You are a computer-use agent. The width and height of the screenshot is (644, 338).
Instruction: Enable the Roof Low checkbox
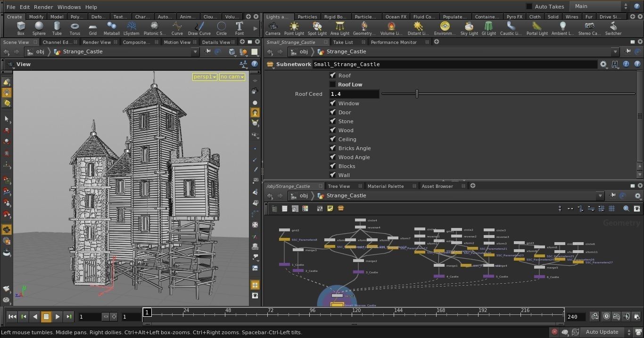click(x=332, y=84)
